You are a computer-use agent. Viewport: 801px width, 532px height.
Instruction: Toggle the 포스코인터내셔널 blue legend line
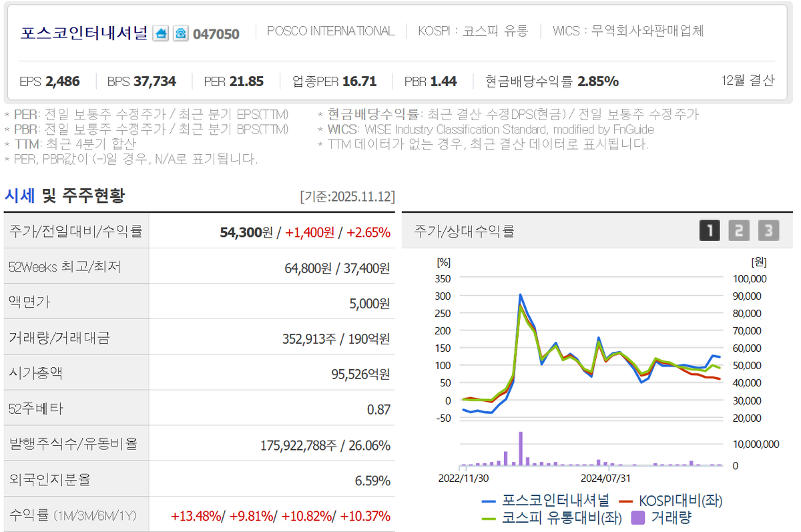[x=546, y=500]
